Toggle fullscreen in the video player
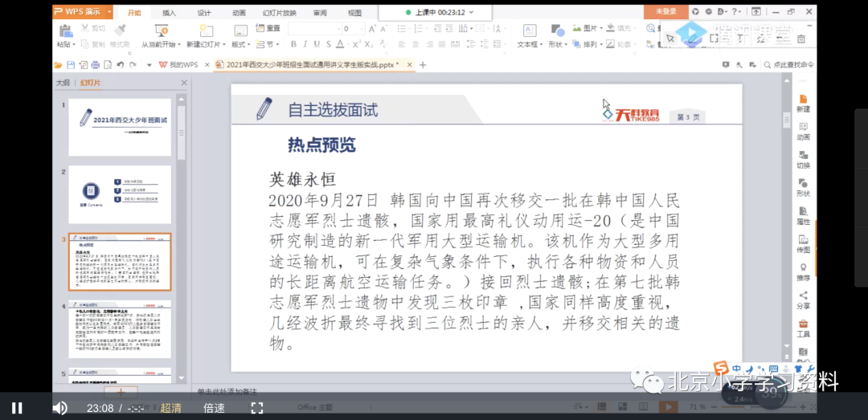868x420 pixels. pyautogui.click(x=257, y=409)
